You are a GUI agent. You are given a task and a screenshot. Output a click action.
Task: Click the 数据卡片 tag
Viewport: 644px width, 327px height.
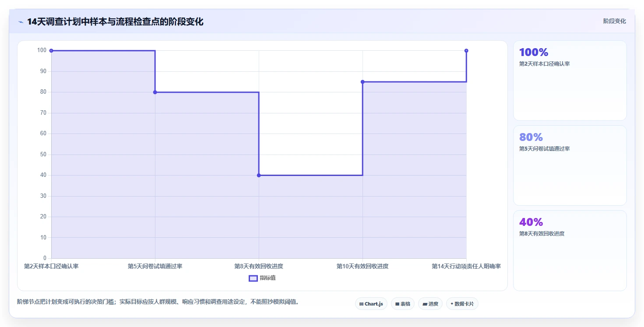click(462, 304)
